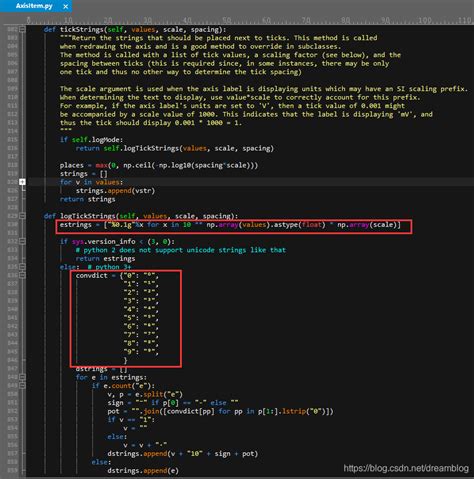Click line number of 'def tickStrings' in gutter

(13, 29)
